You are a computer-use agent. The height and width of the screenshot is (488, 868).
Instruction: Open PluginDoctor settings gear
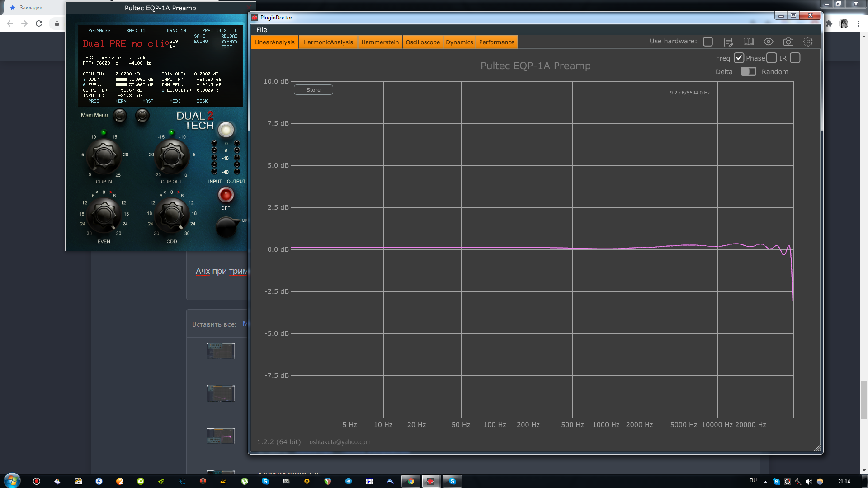click(x=808, y=42)
